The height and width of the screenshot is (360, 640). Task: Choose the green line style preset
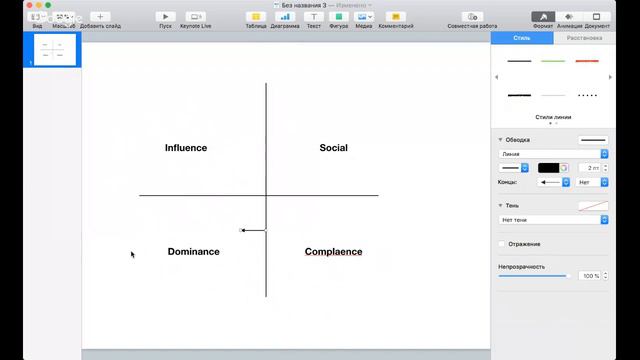coord(553,61)
